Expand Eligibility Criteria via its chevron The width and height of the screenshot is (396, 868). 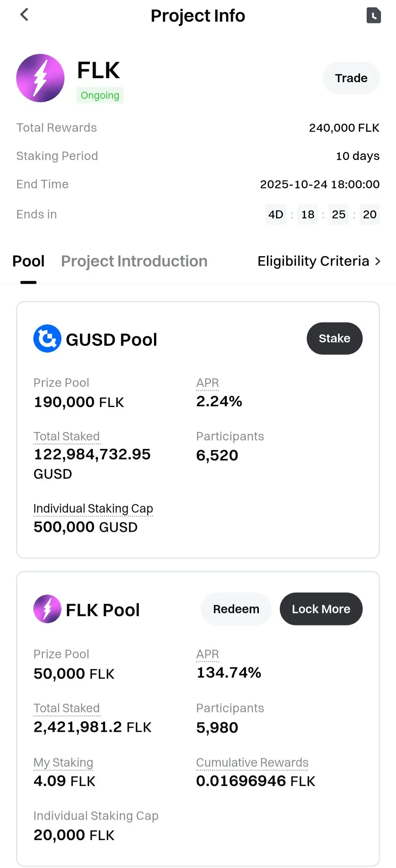pos(378,261)
